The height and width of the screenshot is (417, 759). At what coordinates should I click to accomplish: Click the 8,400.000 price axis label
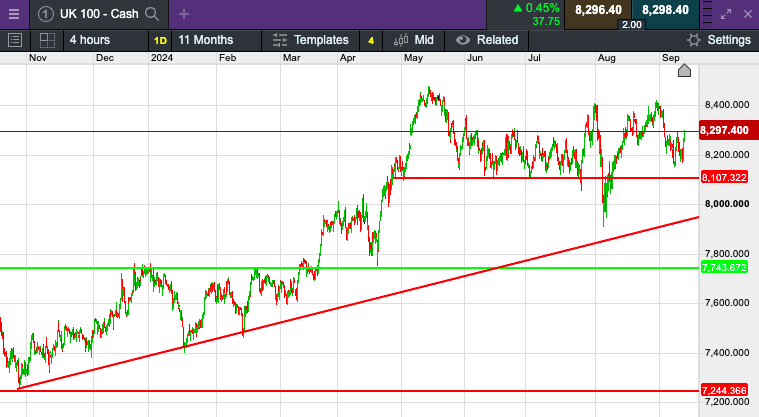[727, 105]
